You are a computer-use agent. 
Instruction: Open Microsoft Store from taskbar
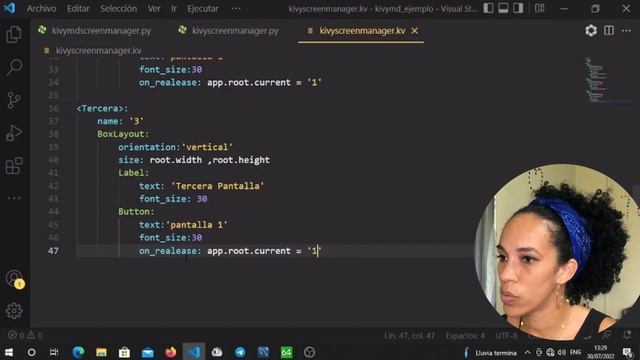coord(124,352)
